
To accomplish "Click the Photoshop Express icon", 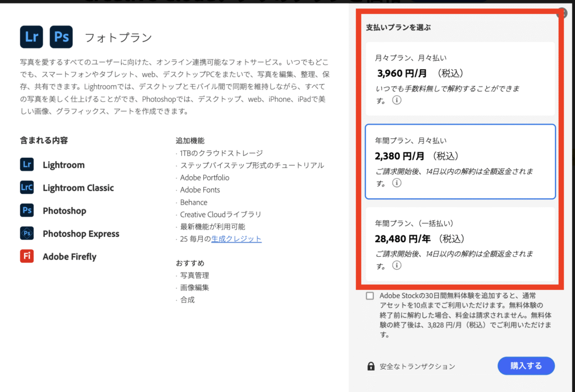I will [x=26, y=234].
